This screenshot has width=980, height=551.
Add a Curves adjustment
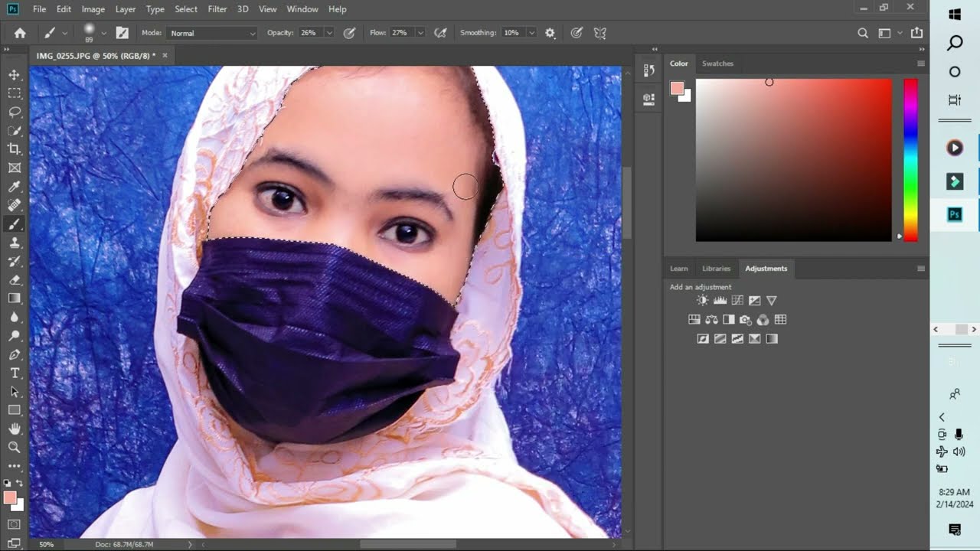[x=737, y=301]
